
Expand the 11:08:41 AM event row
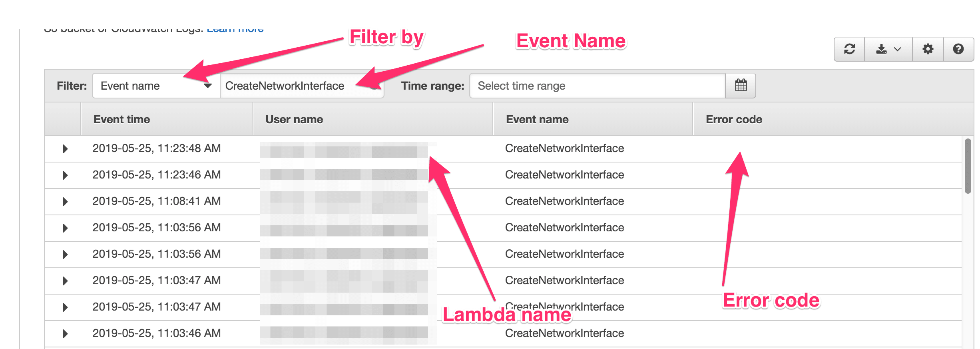(x=65, y=202)
